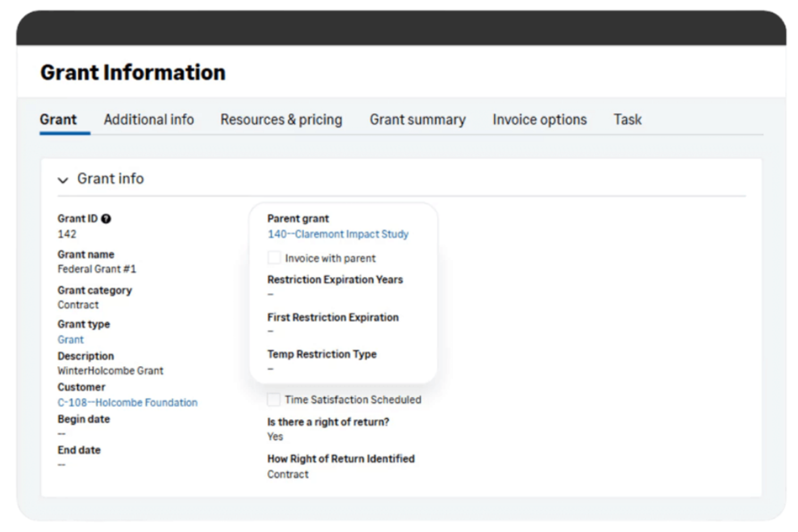Image resolution: width=798 pixels, height=532 pixels.
Task: Switch to the Additional info tab
Action: 148,120
